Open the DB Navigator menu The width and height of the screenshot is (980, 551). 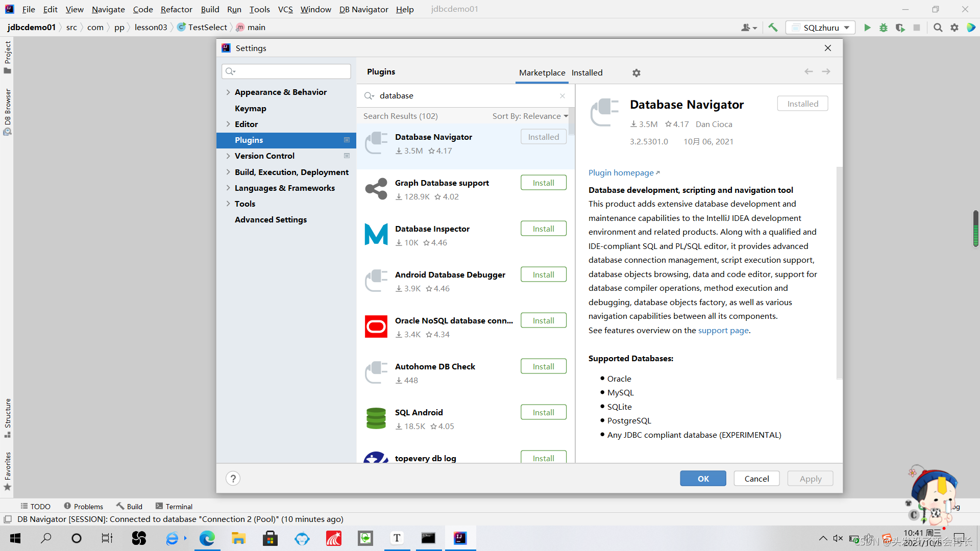pos(363,9)
